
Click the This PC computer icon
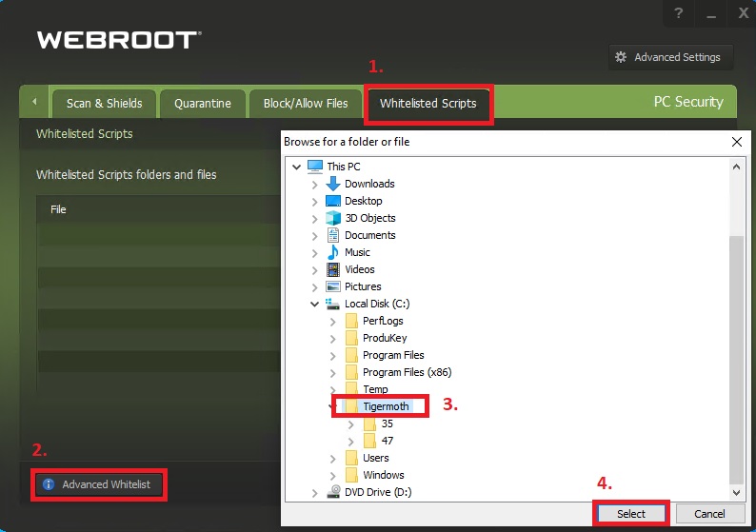coord(315,167)
